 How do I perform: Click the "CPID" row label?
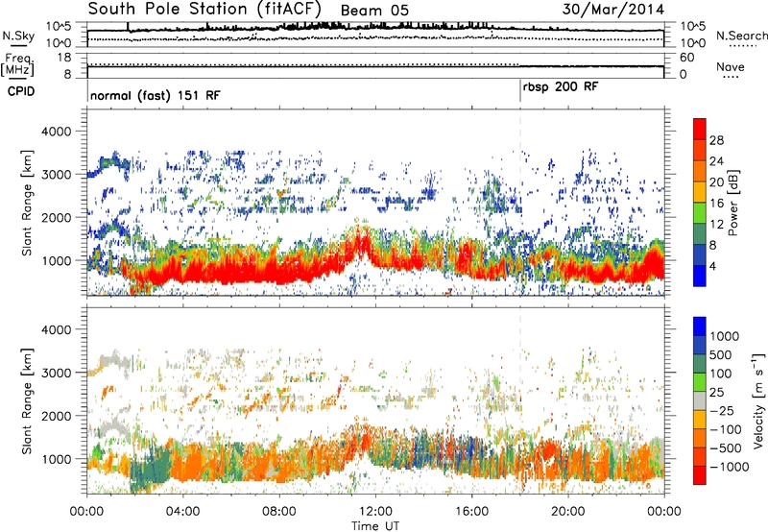coord(21,91)
